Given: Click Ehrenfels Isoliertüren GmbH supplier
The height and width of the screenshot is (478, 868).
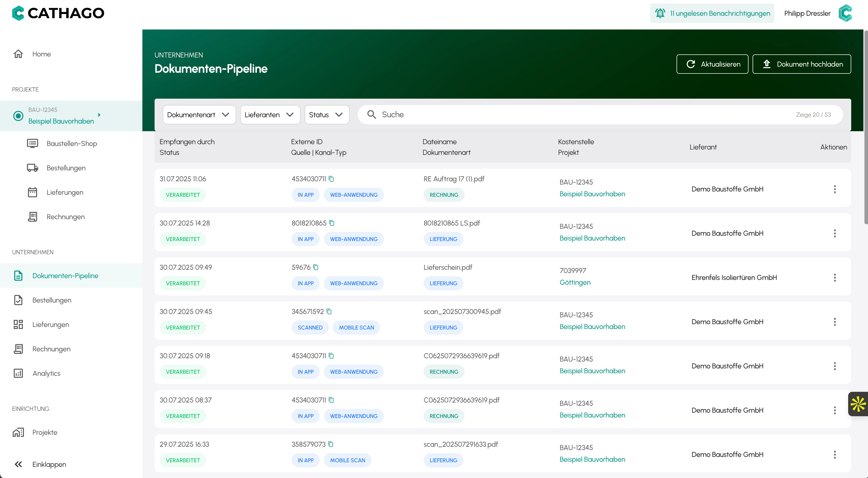Looking at the screenshot, I should tap(734, 278).
